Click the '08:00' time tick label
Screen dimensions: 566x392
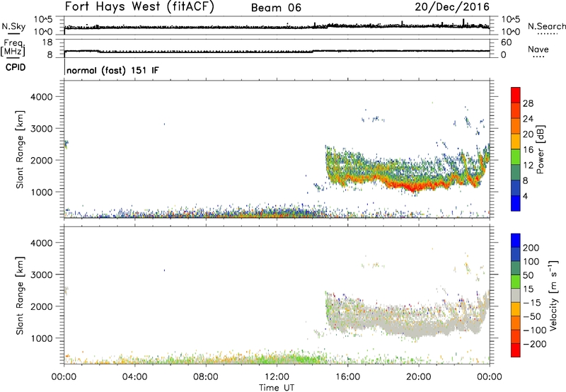tap(205, 377)
